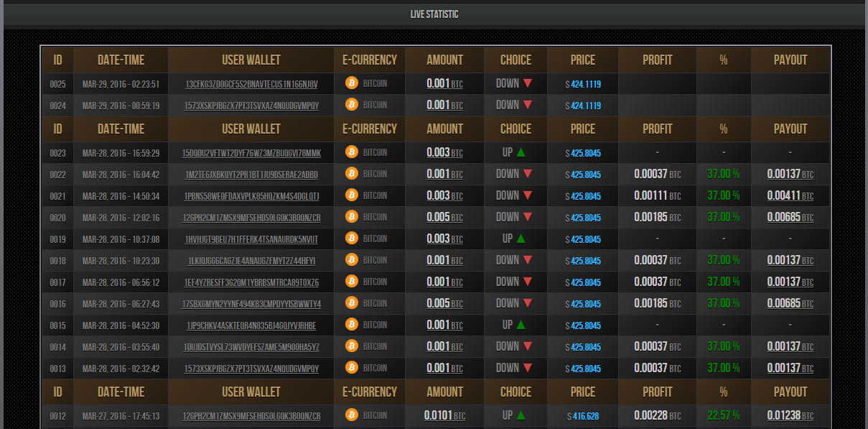868x429 pixels.
Task: Click the green up arrow in row 0023
Action: click(521, 152)
